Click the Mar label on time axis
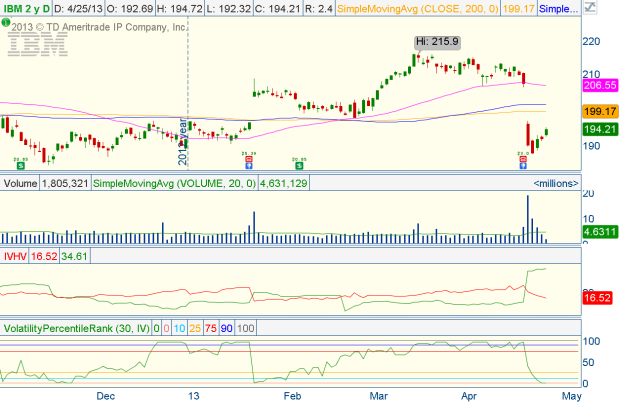The image size is (625, 402). 378,396
